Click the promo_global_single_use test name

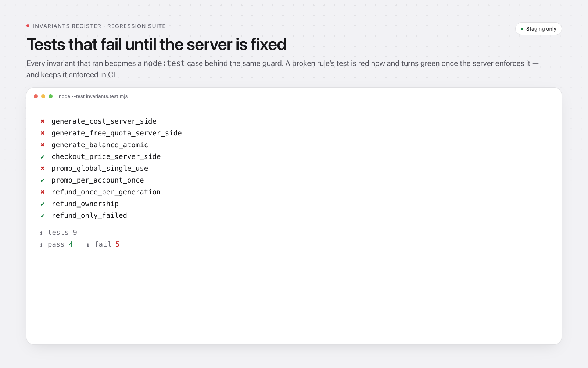tap(100, 169)
